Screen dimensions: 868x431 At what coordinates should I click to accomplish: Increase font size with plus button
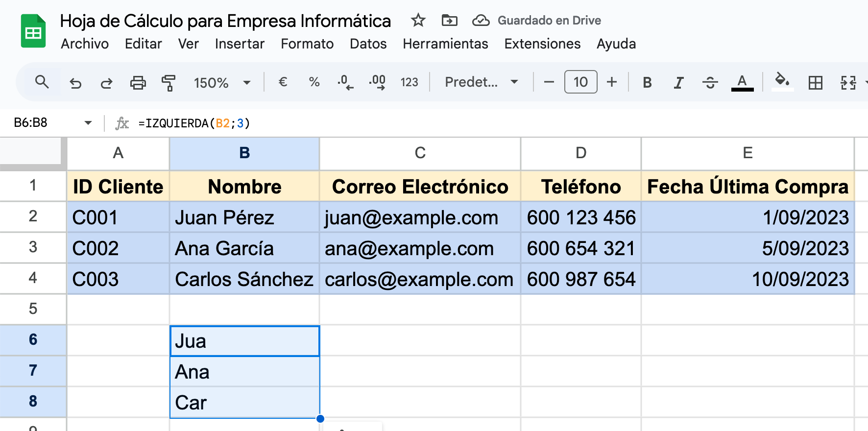(612, 82)
